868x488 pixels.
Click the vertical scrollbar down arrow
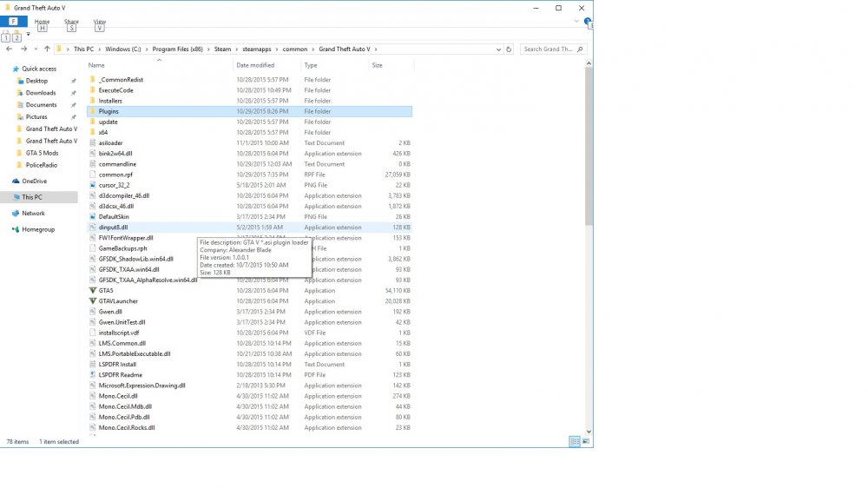[x=589, y=432]
